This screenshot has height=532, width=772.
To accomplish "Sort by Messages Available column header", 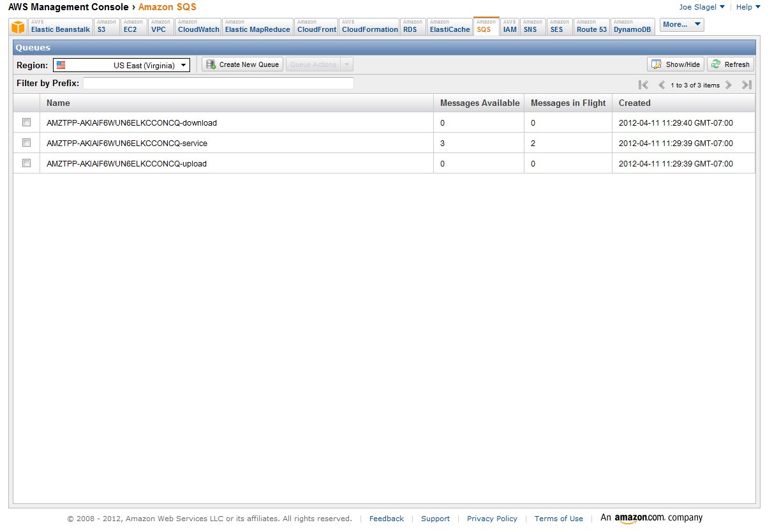I will point(479,103).
